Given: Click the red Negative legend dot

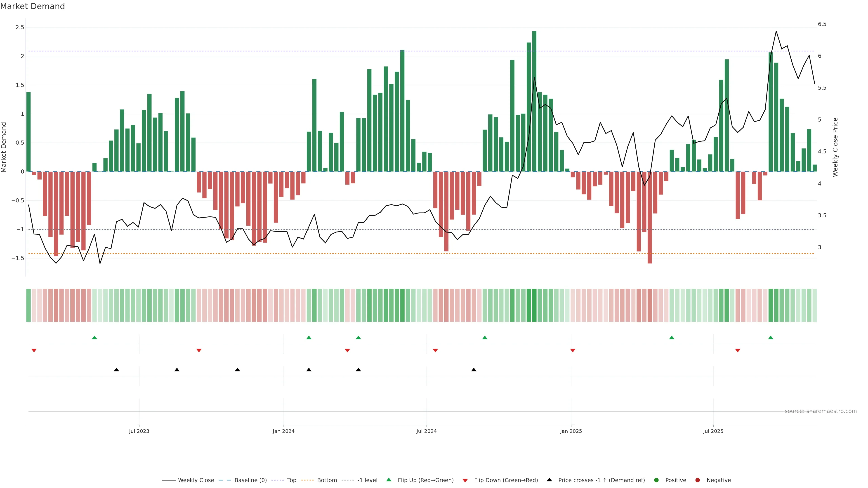Looking at the screenshot, I should click(x=698, y=480).
